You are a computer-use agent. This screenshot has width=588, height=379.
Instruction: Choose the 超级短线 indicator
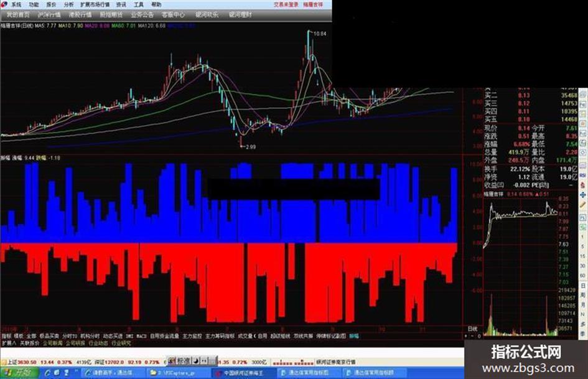pyautogui.click(x=280, y=336)
